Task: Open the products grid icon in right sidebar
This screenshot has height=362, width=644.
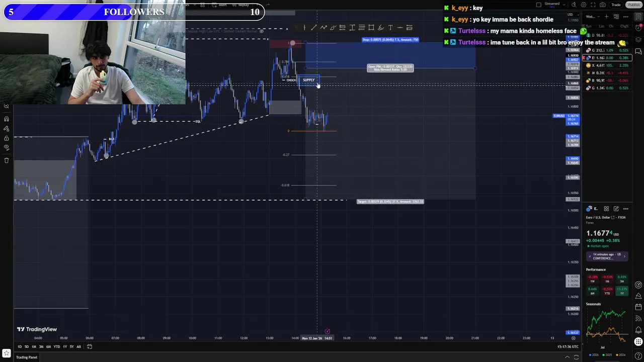Action: [x=638, y=342]
